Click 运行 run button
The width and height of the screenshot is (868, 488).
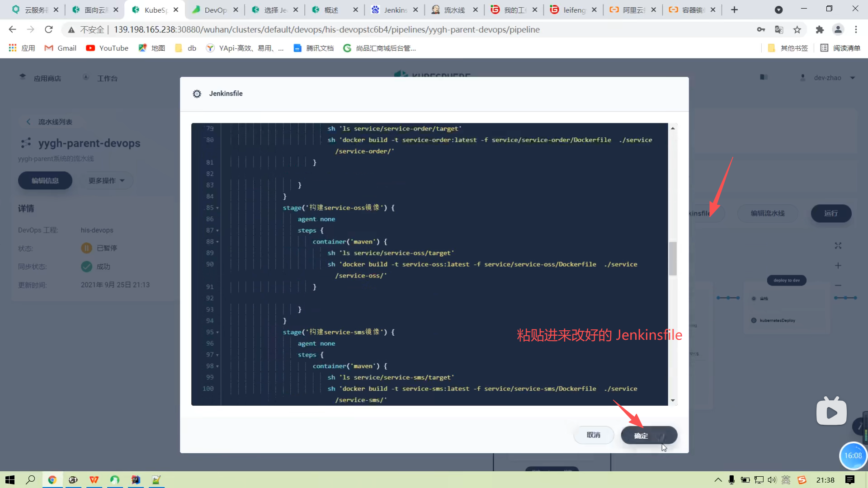(831, 213)
